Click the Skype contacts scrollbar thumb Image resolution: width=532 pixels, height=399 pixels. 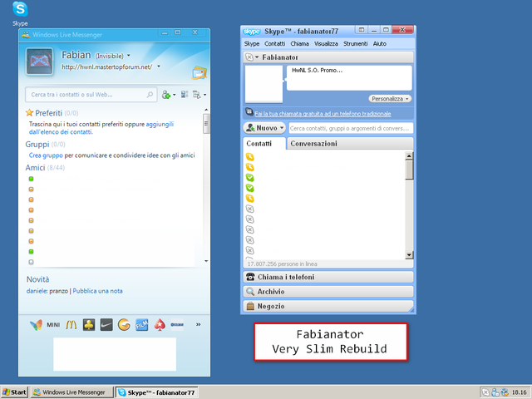pos(409,170)
